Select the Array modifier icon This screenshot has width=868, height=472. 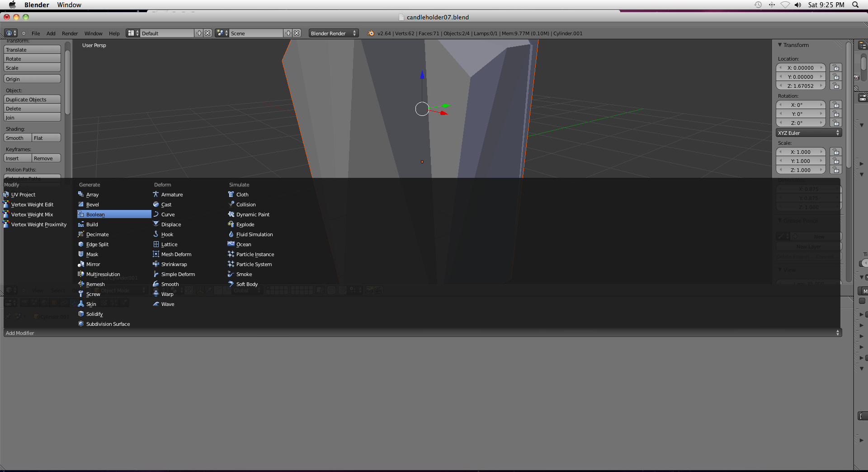[x=81, y=195]
